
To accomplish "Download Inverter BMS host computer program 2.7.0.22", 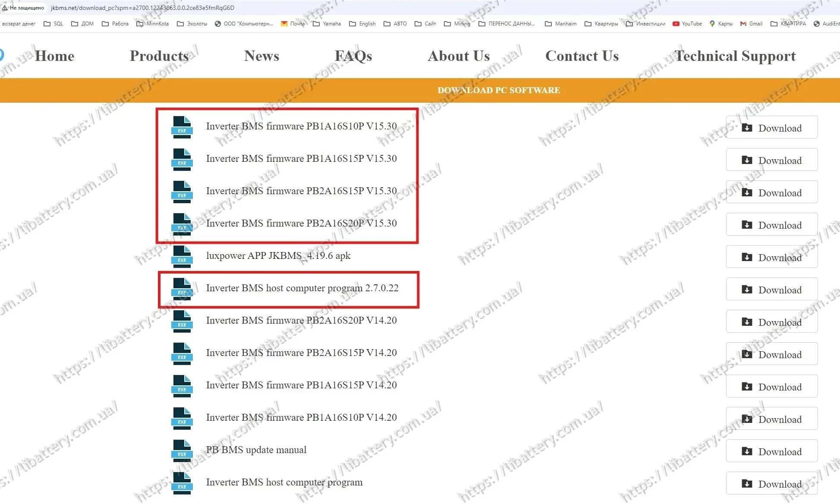I will pos(772,289).
